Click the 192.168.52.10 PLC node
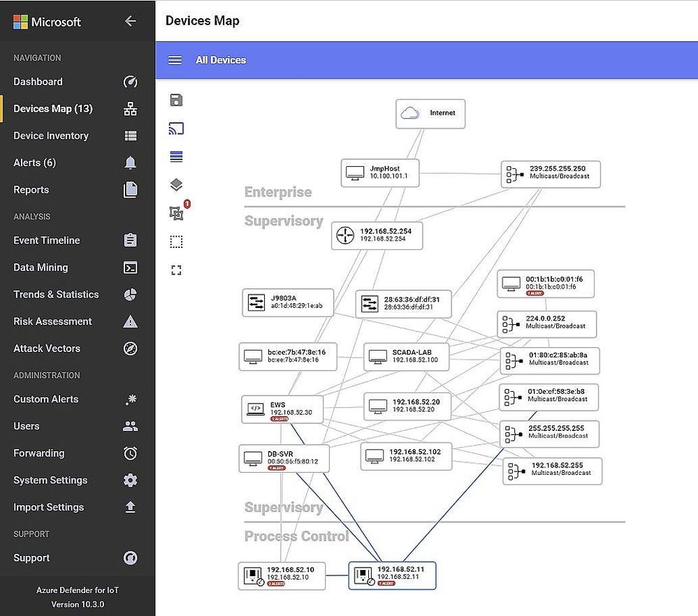Screen dimensions: 698x616 pyautogui.click(x=282, y=576)
